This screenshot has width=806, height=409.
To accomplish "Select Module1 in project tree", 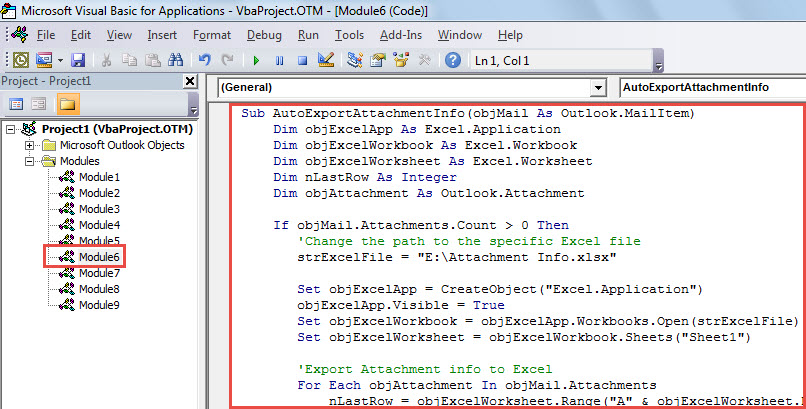I will pyautogui.click(x=99, y=177).
